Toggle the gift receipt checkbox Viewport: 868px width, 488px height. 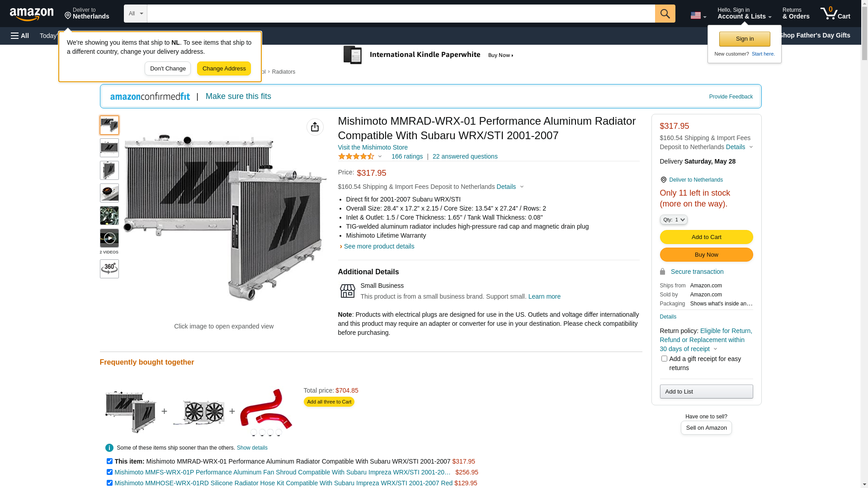pos(664,359)
